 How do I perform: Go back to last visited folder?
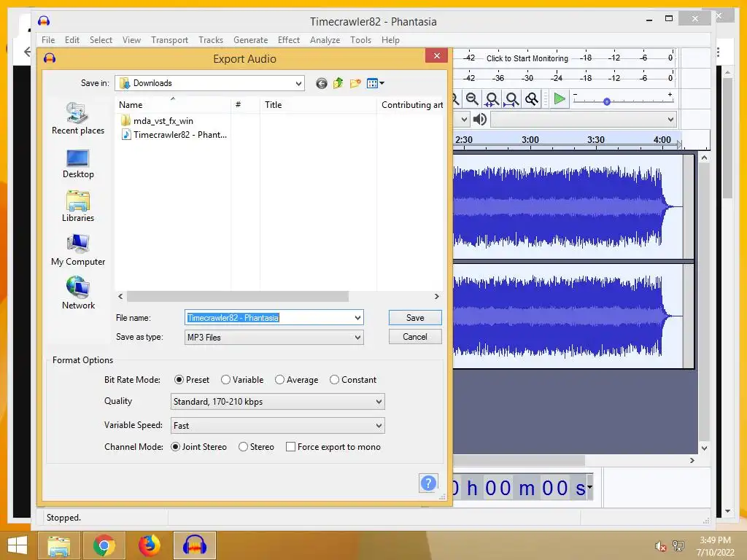(322, 84)
